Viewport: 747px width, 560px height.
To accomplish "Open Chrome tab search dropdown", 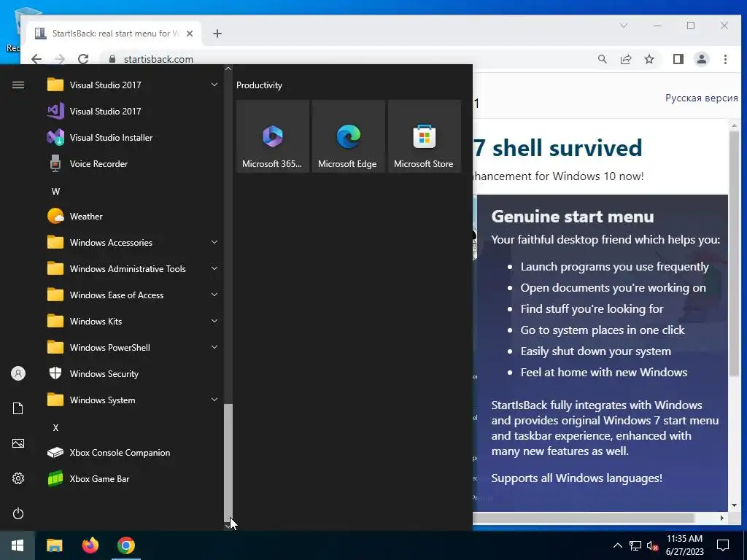I will (x=623, y=26).
